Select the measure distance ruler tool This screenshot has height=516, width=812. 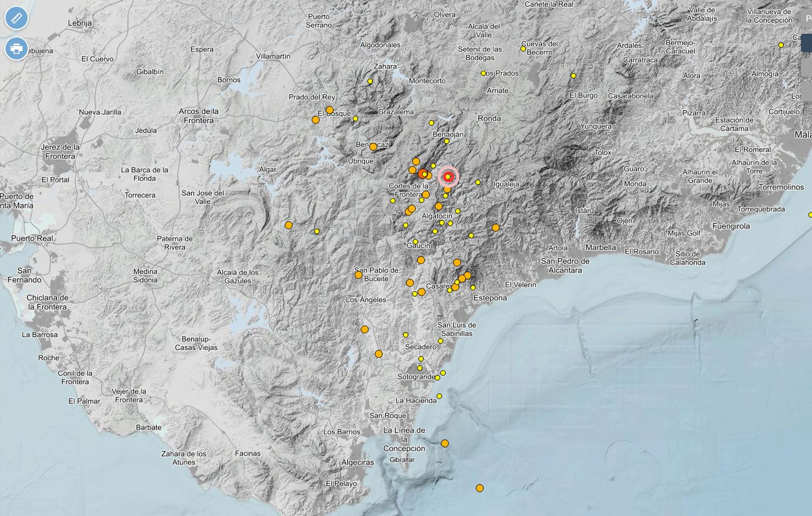15,18
